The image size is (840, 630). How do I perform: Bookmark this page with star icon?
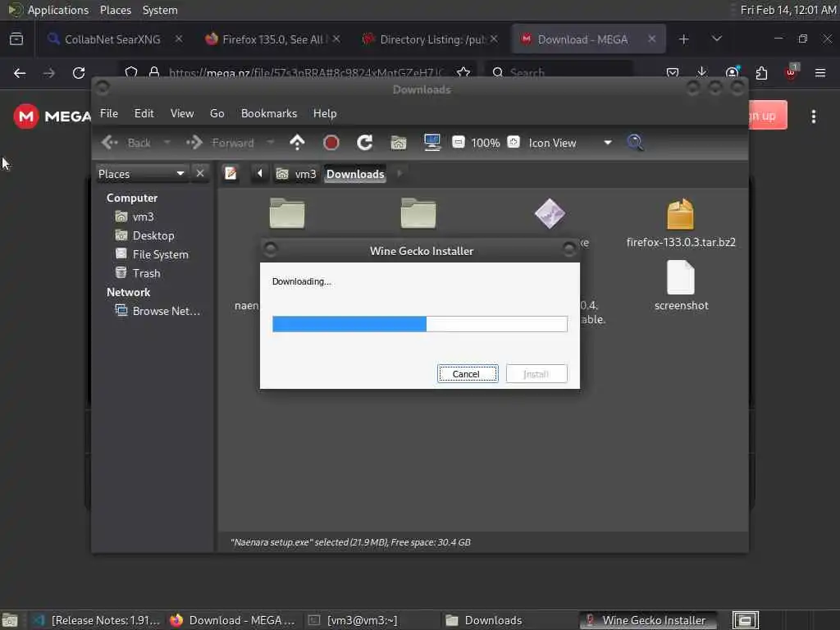pos(463,73)
